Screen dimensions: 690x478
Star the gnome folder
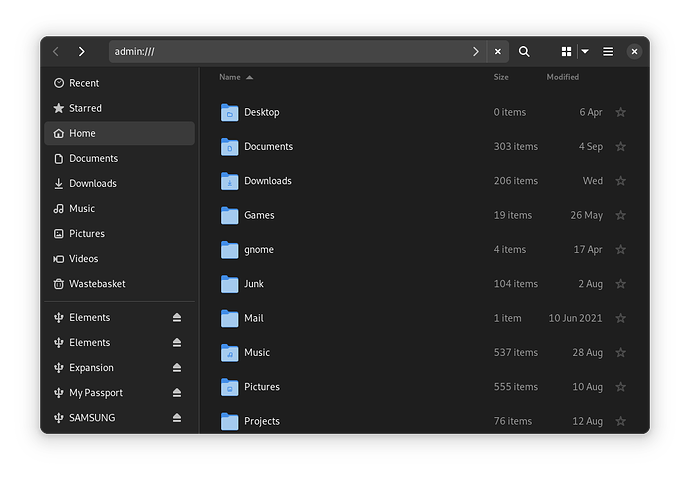[x=620, y=250]
